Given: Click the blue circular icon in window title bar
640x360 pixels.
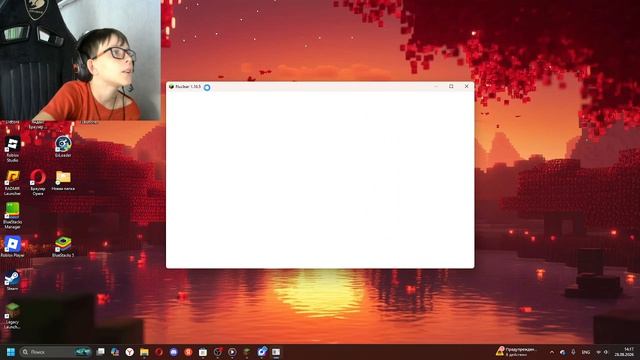Looking at the screenshot, I should click(x=207, y=87).
